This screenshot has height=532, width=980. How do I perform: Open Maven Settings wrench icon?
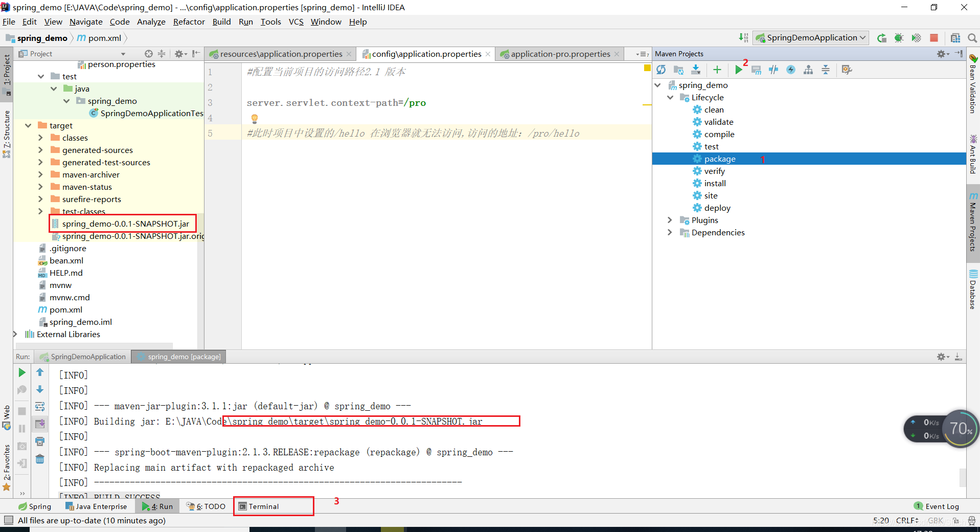847,70
